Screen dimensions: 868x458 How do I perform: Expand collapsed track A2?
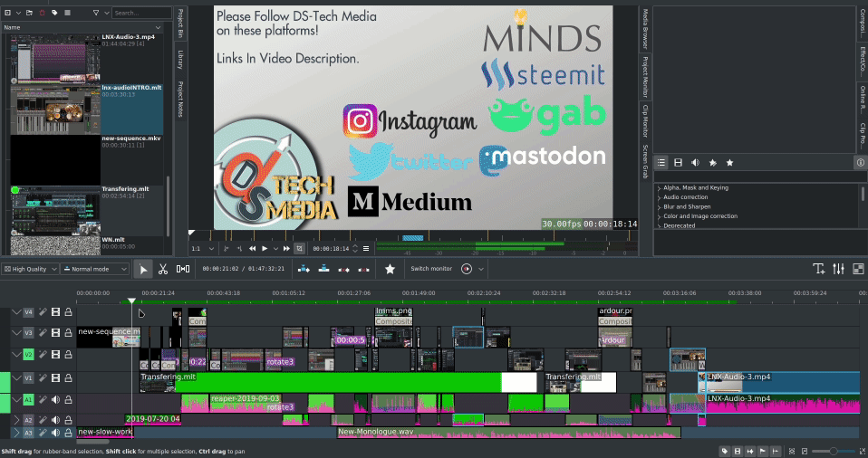[16, 420]
